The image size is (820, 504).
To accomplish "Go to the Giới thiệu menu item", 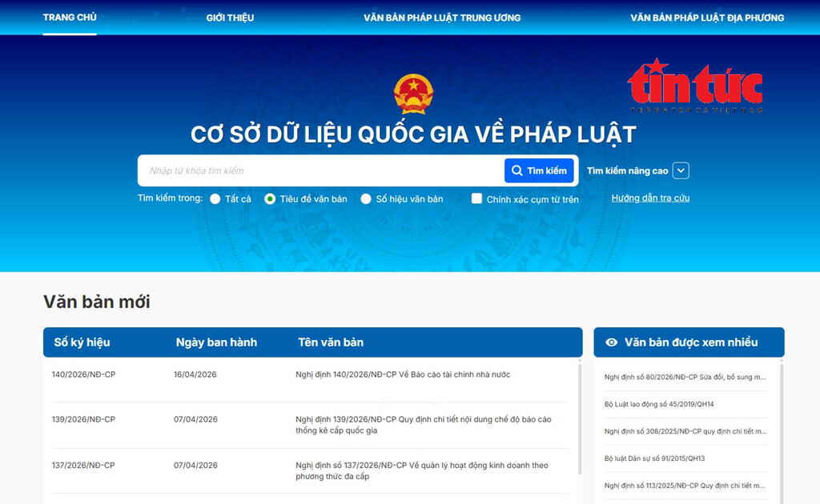I will tap(230, 18).
